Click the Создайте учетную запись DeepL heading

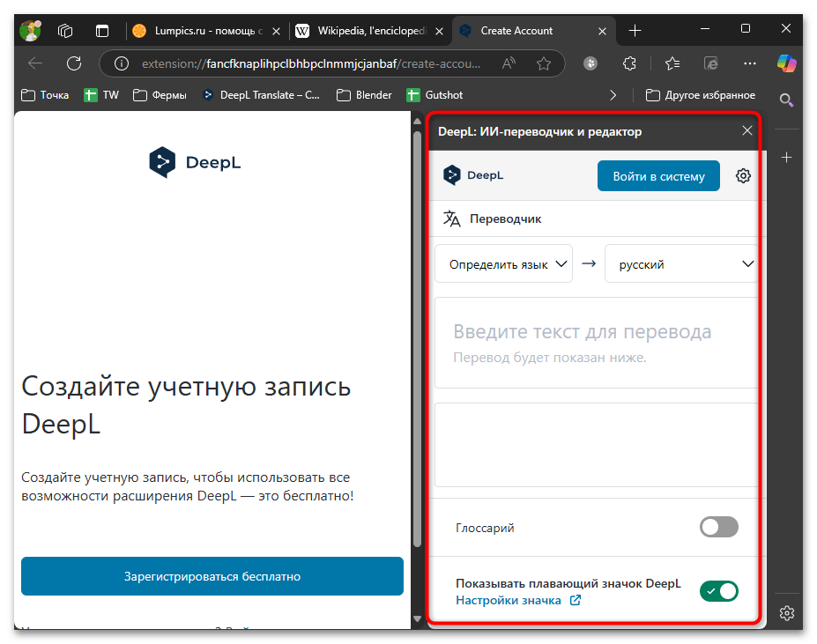click(186, 405)
